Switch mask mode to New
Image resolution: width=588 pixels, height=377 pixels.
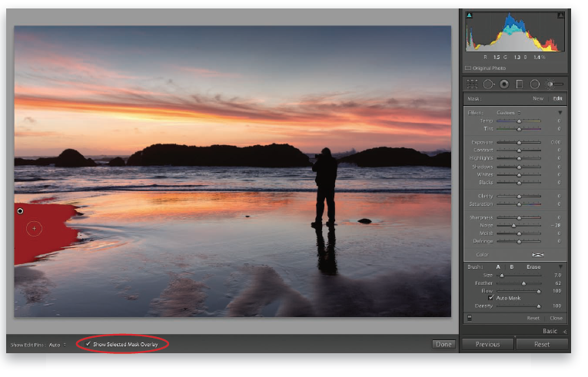(539, 98)
